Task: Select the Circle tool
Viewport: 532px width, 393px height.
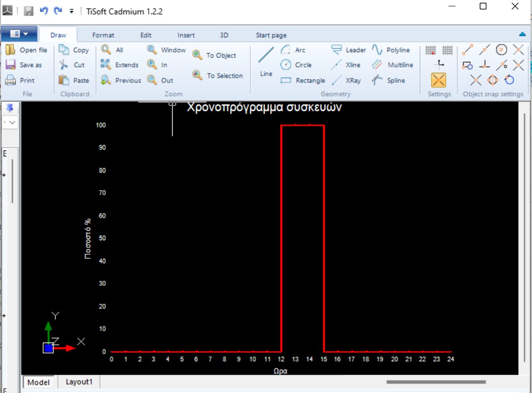Action: coord(297,65)
